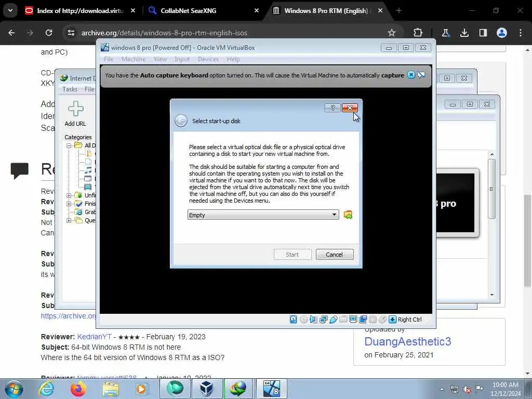Open the Windows Start menu
This screenshot has width=532, height=399.
[14, 389]
